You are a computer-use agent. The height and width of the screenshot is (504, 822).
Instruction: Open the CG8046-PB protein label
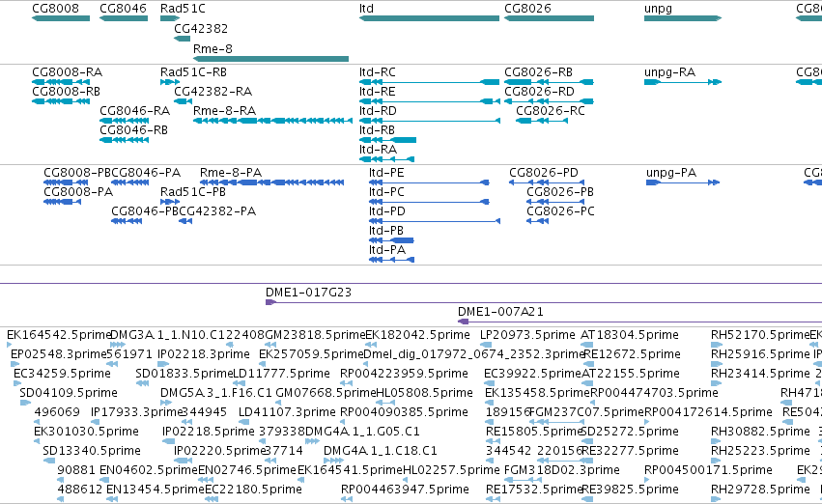point(145,211)
